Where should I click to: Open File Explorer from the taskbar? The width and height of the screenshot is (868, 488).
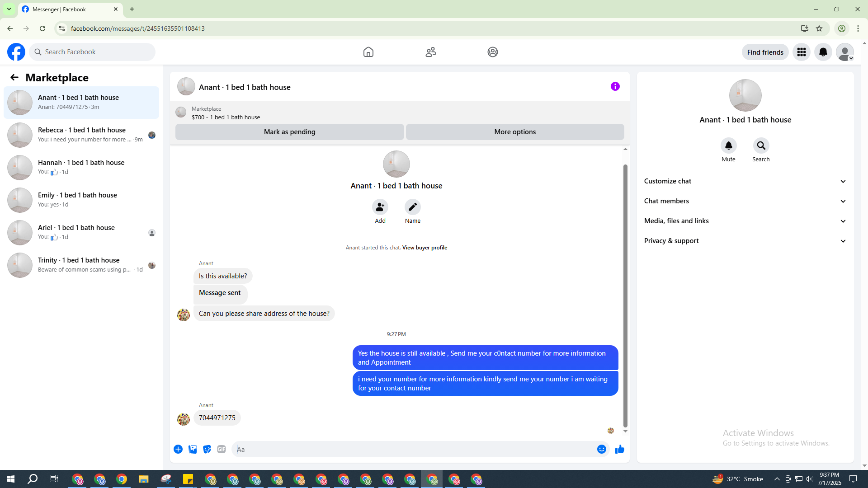click(x=144, y=479)
